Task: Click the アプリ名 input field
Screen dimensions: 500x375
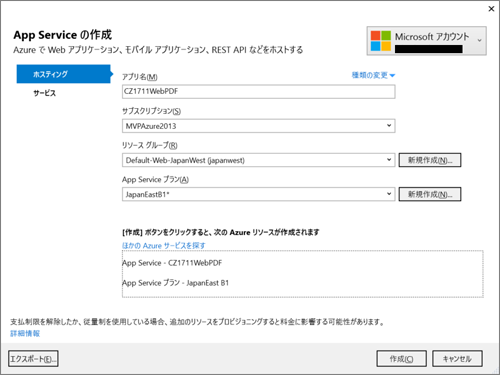Action: coord(259,92)
